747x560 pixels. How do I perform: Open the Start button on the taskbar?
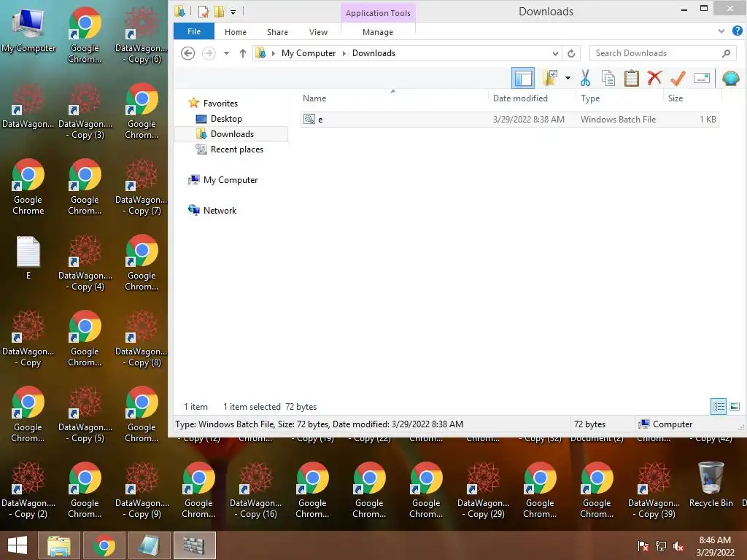click(x=18, y=545)
